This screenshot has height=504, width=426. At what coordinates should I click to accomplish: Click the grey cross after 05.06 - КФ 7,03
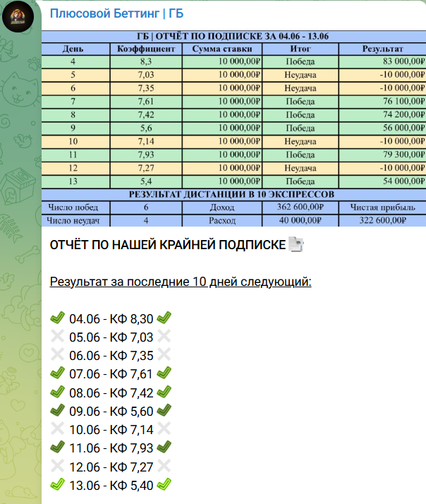[164, 337]
